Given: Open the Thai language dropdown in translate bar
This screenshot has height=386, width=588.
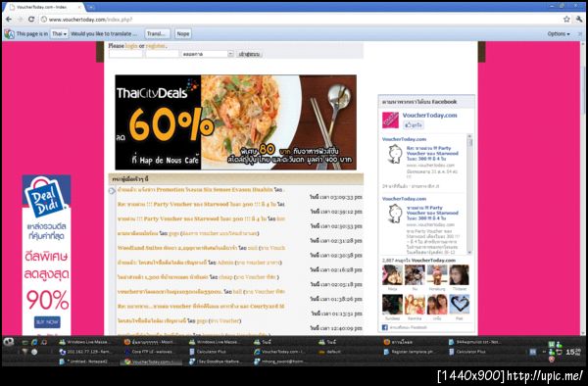Looking at the screenshot, I should pos(59,33).
